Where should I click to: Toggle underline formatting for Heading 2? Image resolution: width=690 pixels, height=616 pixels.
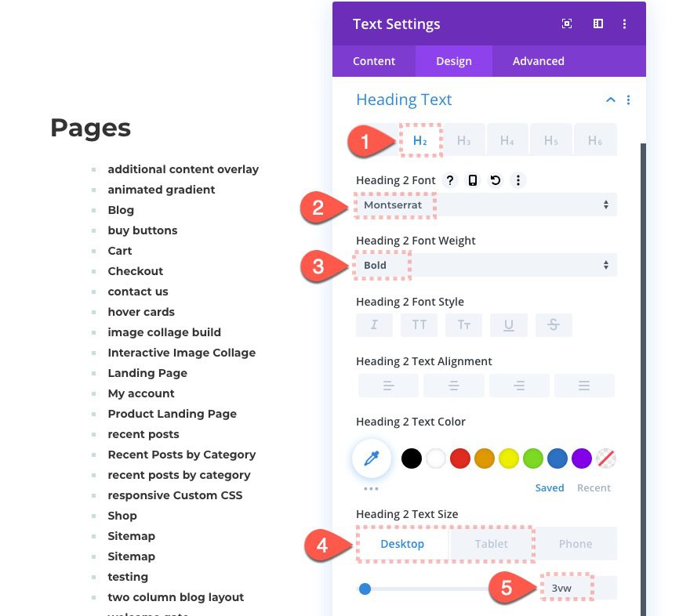[x=509, y=324]
